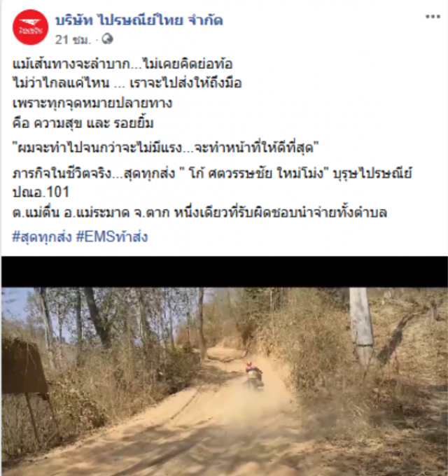Open the #สุดทุกส่ง hashtag
Viewport: 448px width, 476px height.
(42, 237)
